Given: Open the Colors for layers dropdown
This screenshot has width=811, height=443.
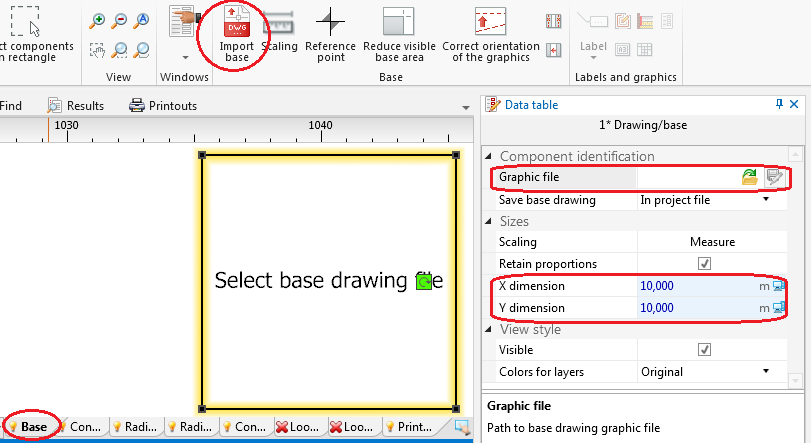Looking at the screenshot, I should click(766, 371).
